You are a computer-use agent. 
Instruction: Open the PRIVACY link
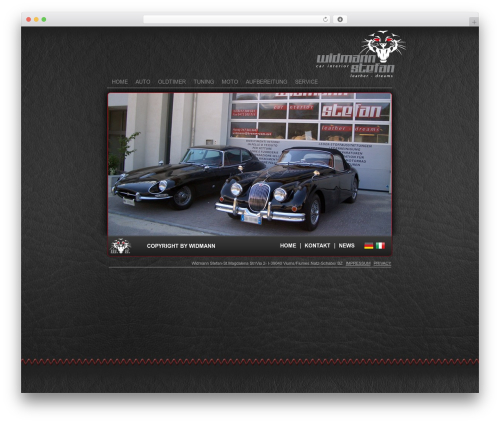click(382, 263)
